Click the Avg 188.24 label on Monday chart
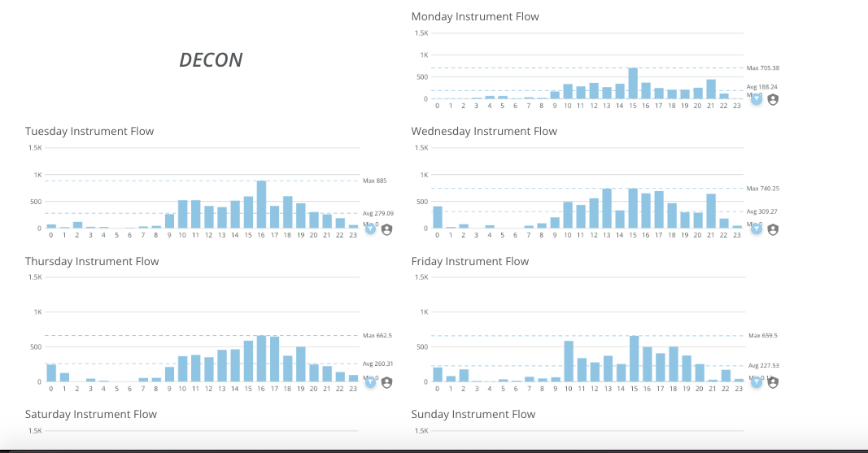868x453 pixels. coord(761,87)
